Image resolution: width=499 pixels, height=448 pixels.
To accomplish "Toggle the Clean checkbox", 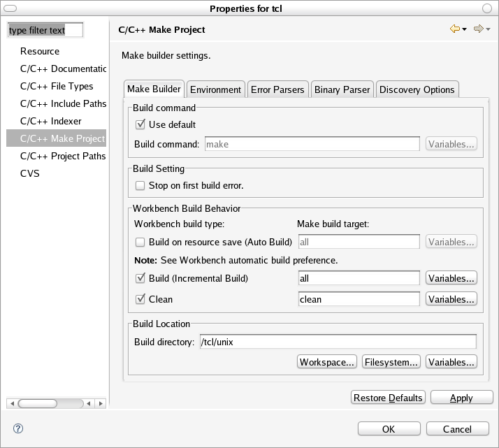I will point(140,299).
